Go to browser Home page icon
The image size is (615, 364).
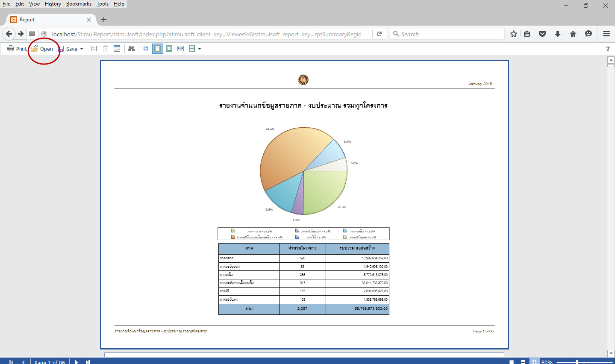[573, 34]
